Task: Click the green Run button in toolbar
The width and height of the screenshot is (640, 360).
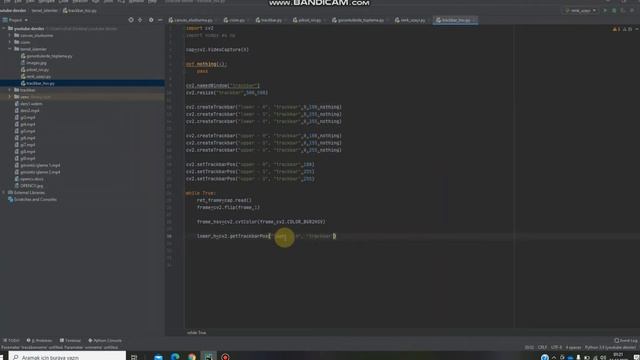Action: click(x=605, y=11)
